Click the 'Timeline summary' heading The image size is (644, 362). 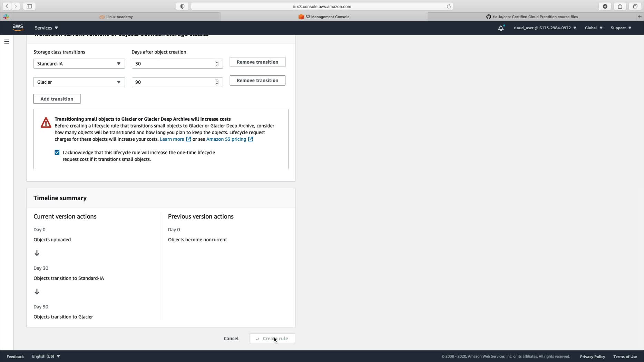pos(60,198)
